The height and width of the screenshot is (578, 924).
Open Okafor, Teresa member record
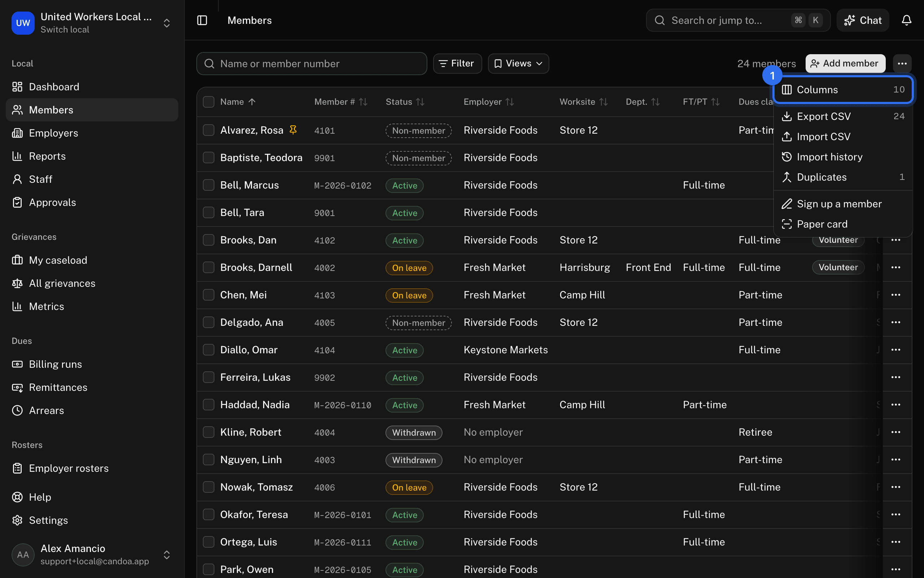pos(254,514)
